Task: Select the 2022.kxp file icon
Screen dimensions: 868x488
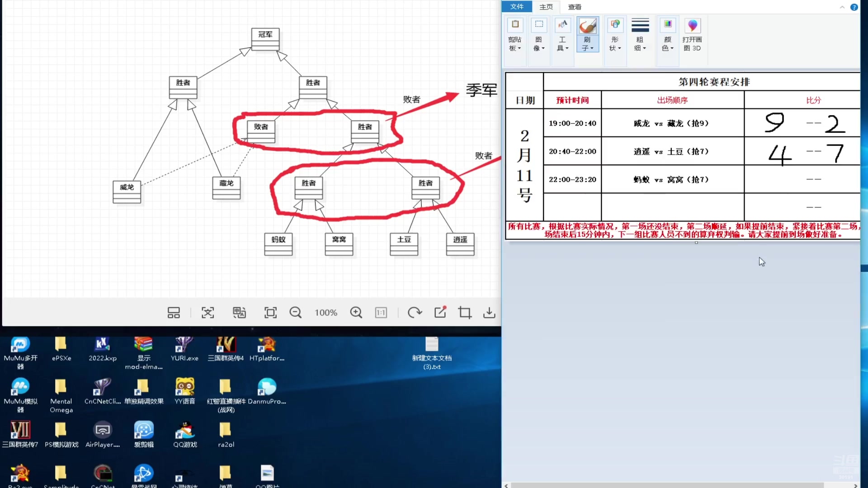Action: tap(103, 349)
